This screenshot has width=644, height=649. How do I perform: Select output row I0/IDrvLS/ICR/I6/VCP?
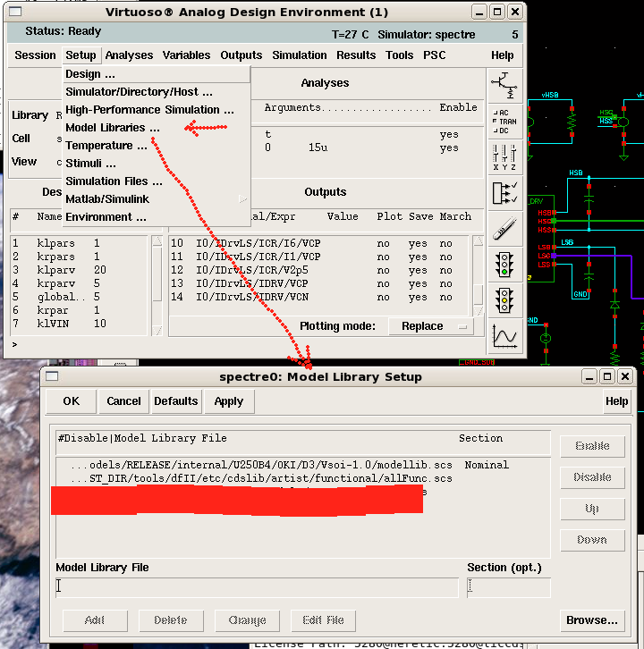tap(319, 243)
